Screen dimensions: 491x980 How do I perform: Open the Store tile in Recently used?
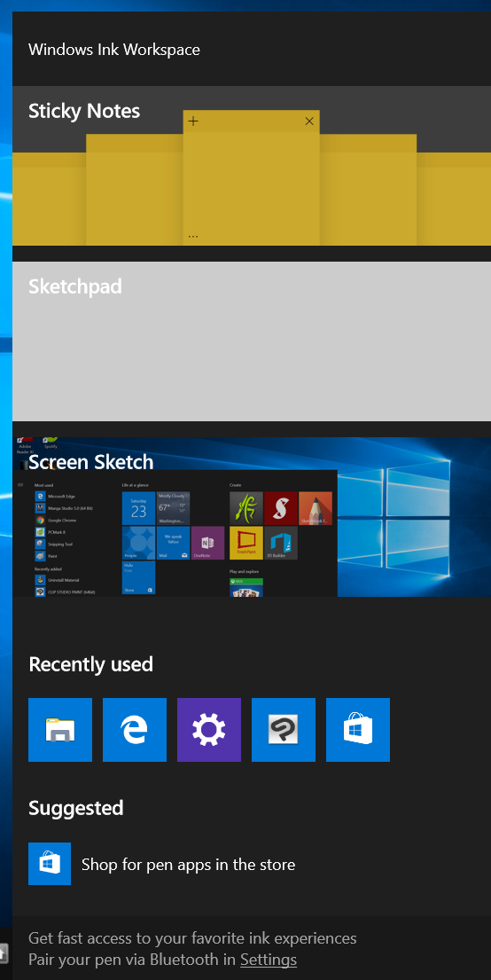(x=357, y=729)
